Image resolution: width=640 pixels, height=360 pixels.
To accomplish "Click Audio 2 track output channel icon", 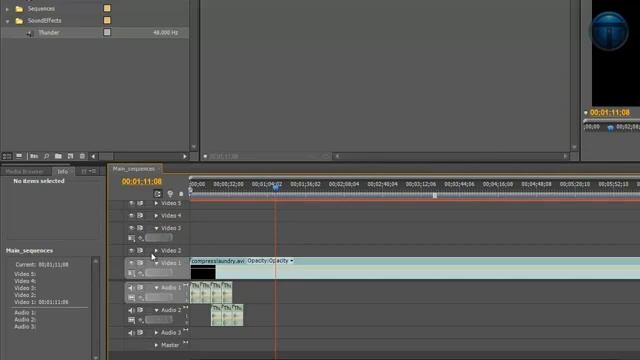I will 186,307.
